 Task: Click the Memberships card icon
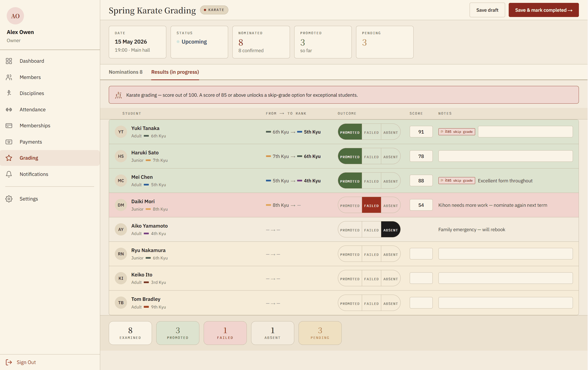[9, 126]
